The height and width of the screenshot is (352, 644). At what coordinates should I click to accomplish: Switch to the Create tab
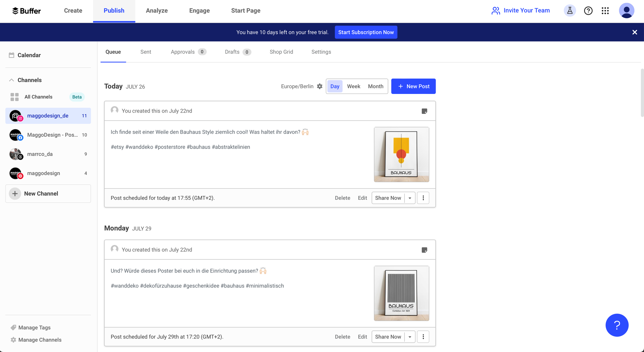pyautogui.click(x=73, y=11)
